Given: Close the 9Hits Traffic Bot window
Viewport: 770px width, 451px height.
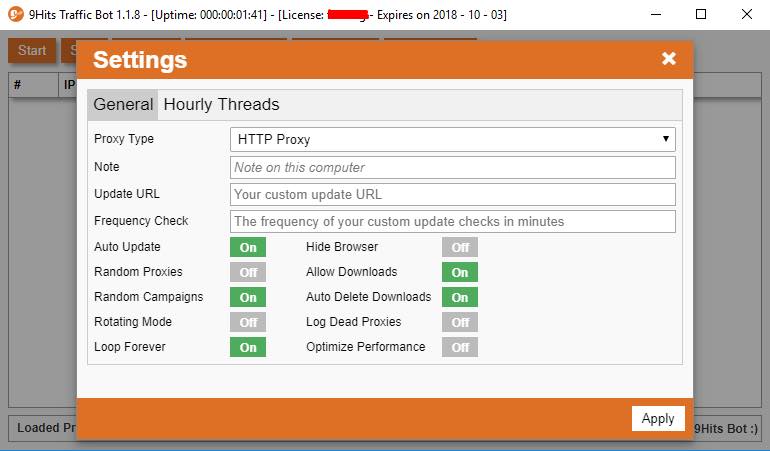Looking at the screenshot, I should 747,14.
